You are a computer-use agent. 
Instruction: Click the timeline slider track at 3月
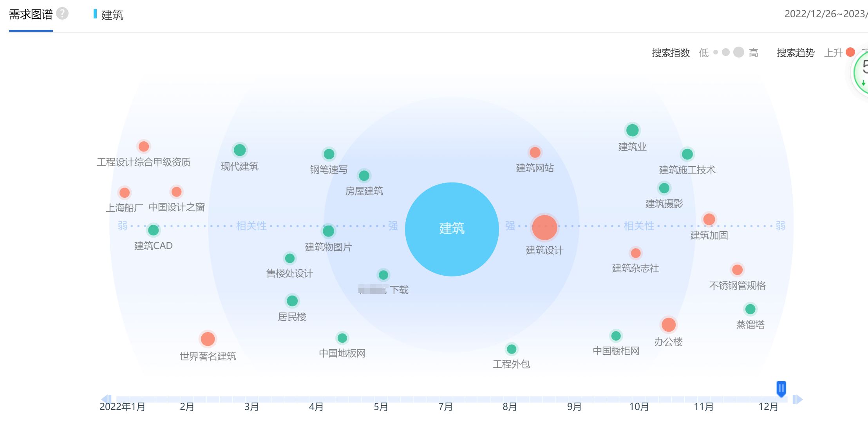pos(251,399)
